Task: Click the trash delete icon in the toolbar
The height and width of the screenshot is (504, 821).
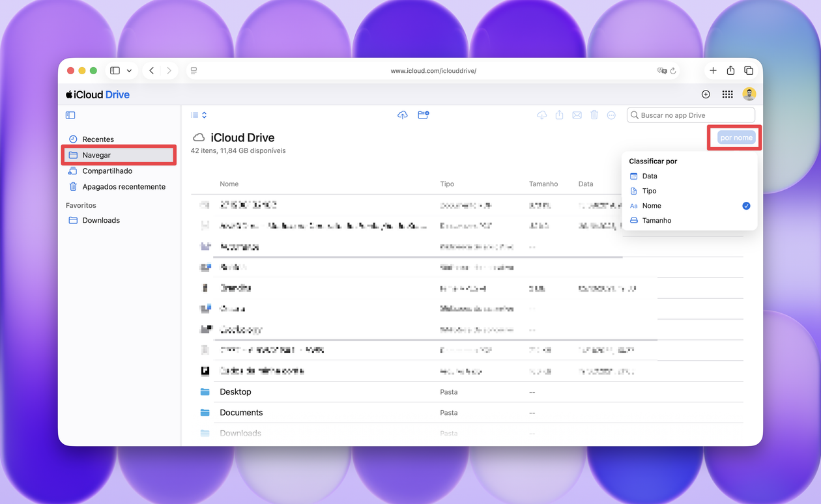Action: point(594,115)
